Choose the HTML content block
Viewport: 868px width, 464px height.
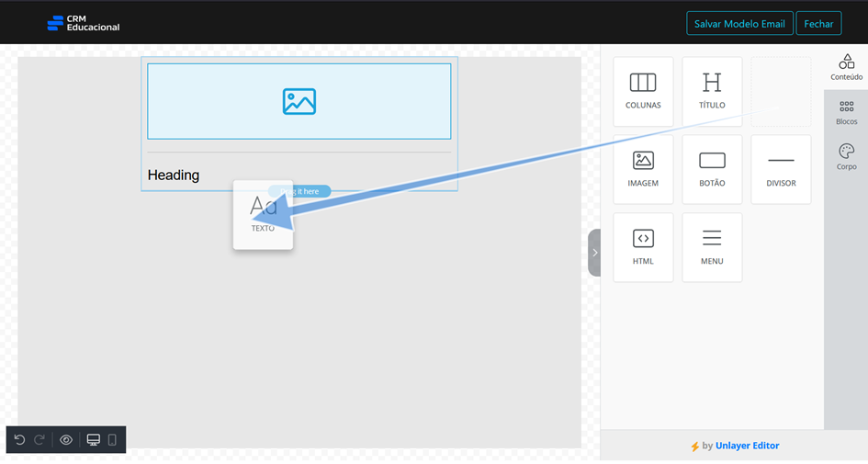tap(643, 247)
